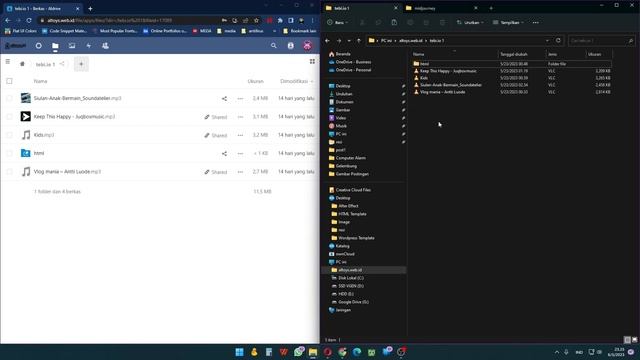Bookmark page with the star icon

click(x=256, y=20)
